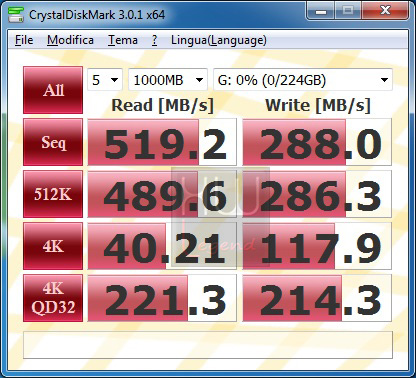Run all benchmarks with the All button
The height and width of the screenshot is (378, 416).
53,90
